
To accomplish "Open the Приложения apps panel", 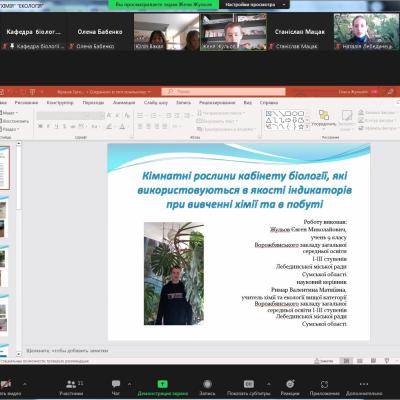I will [324, 388].
